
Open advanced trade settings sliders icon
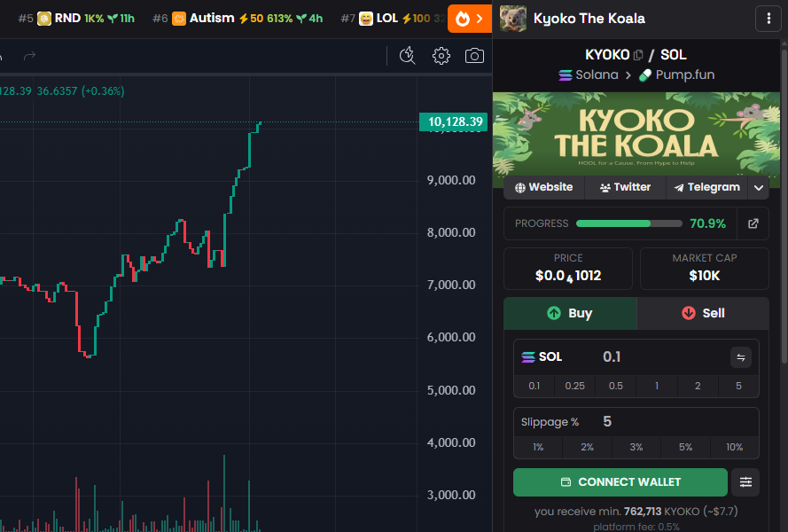(x=745, y=482)
